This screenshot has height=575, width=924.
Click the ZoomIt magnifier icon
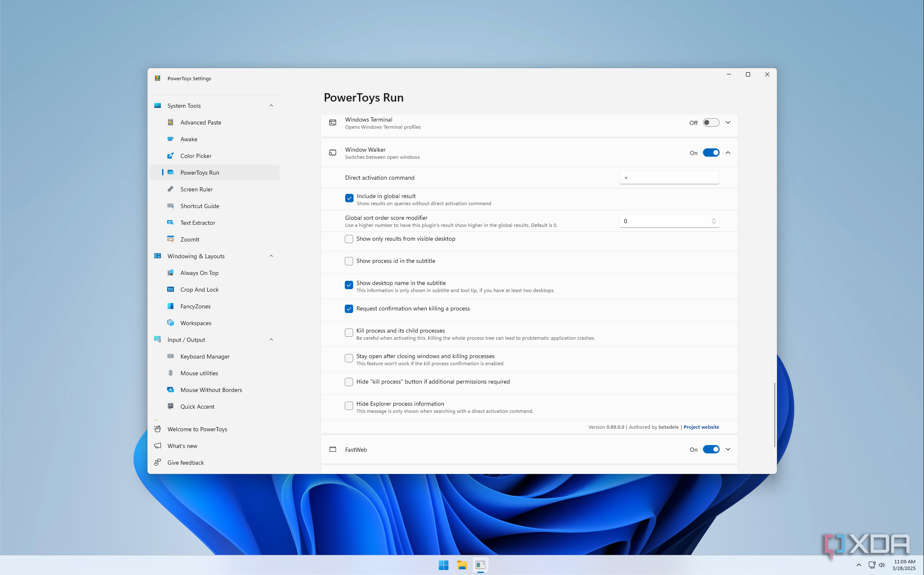tap(171, 239)
